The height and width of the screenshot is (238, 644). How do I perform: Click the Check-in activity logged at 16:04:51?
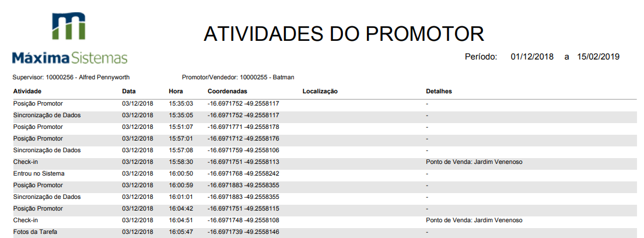(x=26, y=220)
